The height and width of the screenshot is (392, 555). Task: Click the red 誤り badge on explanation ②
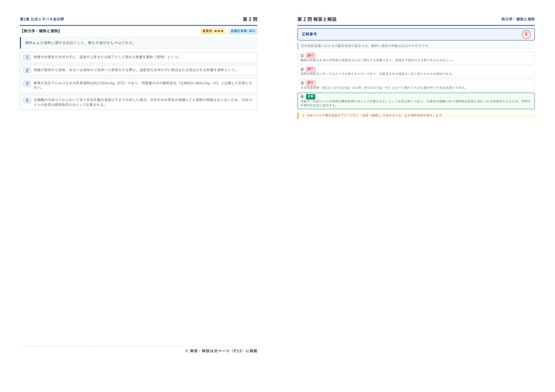click(311, 69)
